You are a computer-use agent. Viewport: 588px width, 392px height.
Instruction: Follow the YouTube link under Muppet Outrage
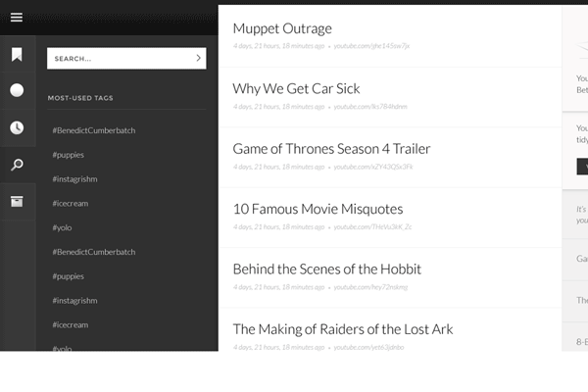(x=371, y=46)
